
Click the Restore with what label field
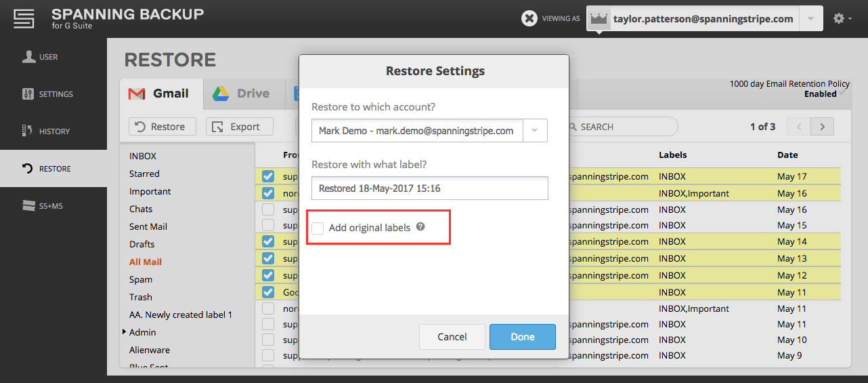(429, 188)
